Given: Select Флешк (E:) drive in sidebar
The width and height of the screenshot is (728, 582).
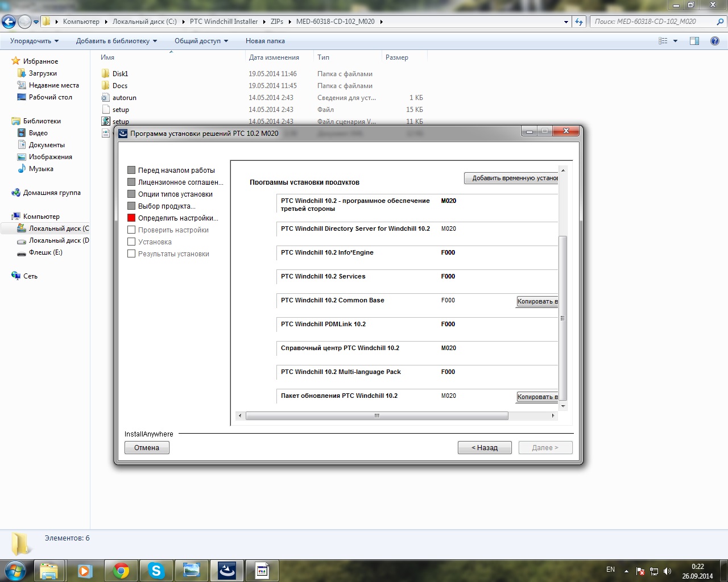Looking at the screenshot, I should 45,252.
